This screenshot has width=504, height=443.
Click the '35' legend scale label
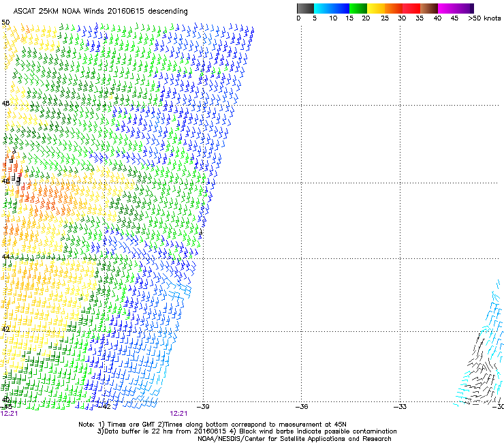tap(420, 18)
